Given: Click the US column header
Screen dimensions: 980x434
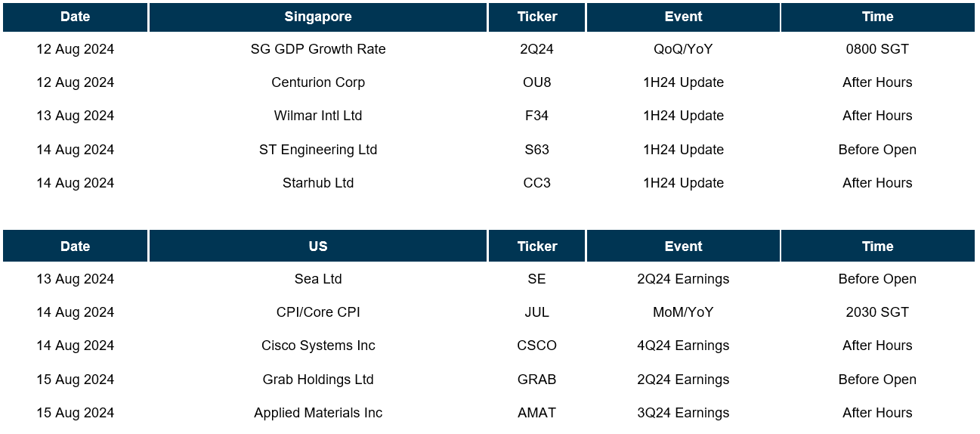Looking at the screenshot, I should tap(318, 246).
